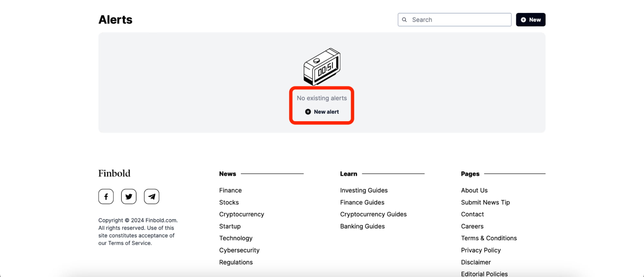Click the Finbold logo
The width and height of the screenshot is (644, 277).
[114, 173]
